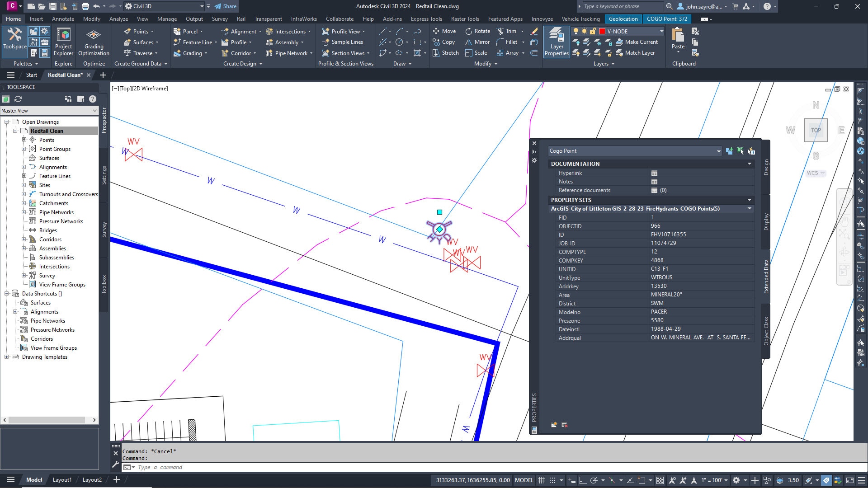Open Notes editor icon in Documentation
Screen dimensions: 868x488
(x=654, y=182)
